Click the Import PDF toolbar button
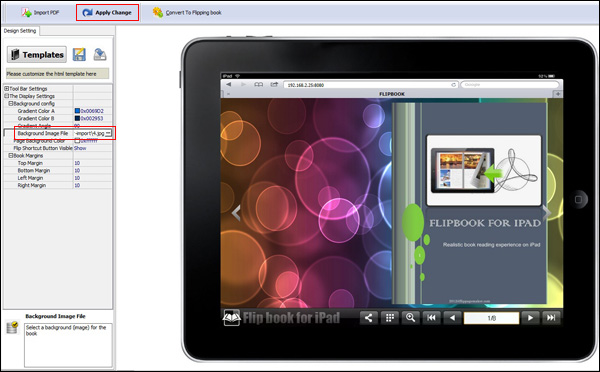 pos(40,13)
